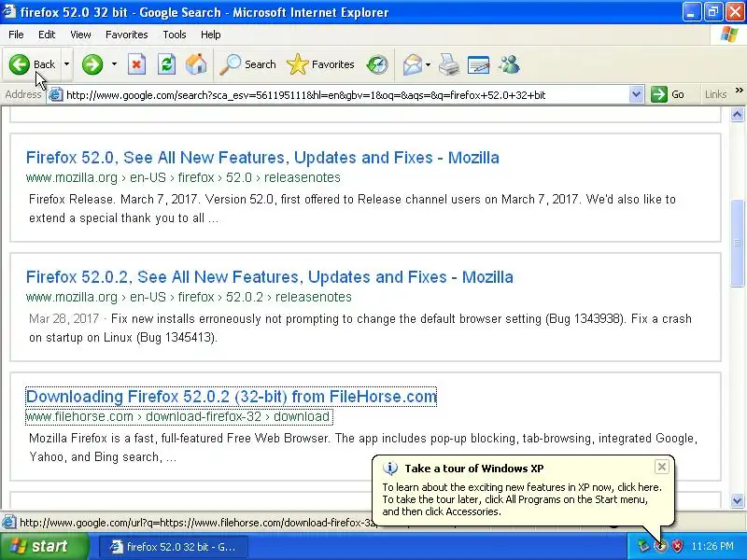The image size is (747, 560).
Task: Open the Favorites star pane
Action: pyautogui.click(x=320, y=64)
